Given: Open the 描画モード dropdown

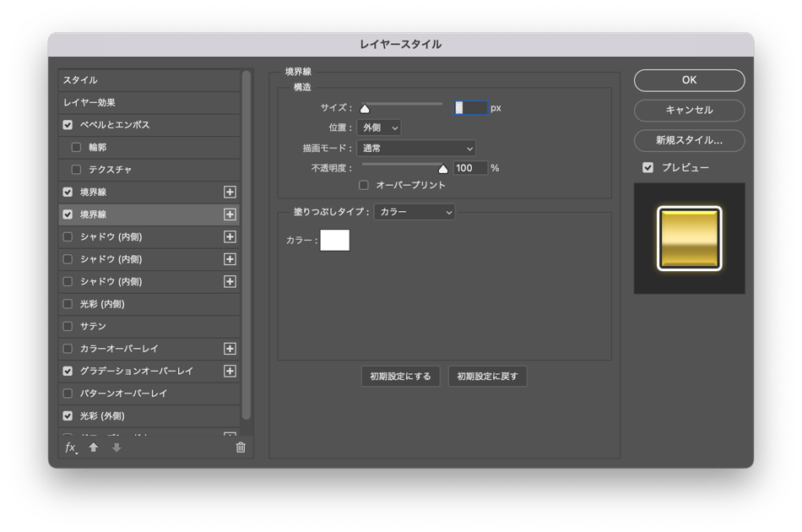Looking at the screenshot, I should click(415, 148).
